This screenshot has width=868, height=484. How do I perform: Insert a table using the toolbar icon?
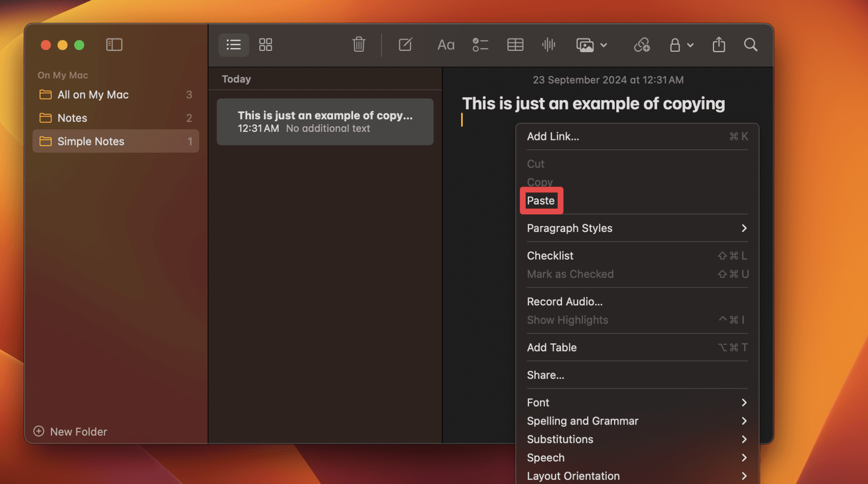point(515,45)
